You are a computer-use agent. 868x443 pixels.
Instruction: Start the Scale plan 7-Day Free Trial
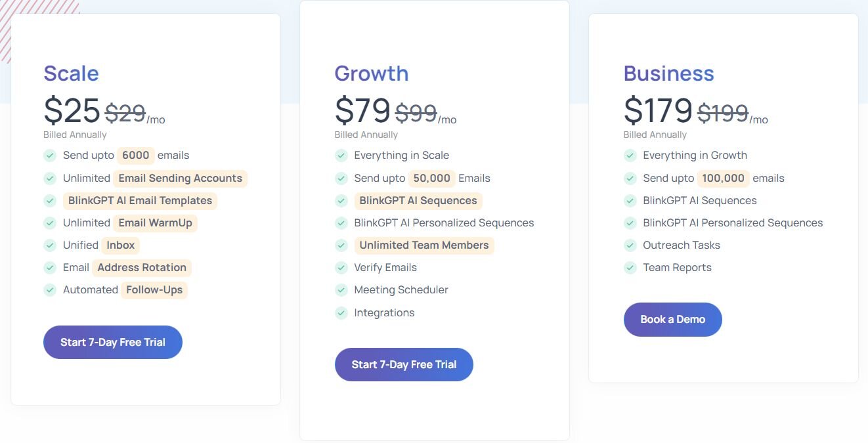click(x=113, y=342)
